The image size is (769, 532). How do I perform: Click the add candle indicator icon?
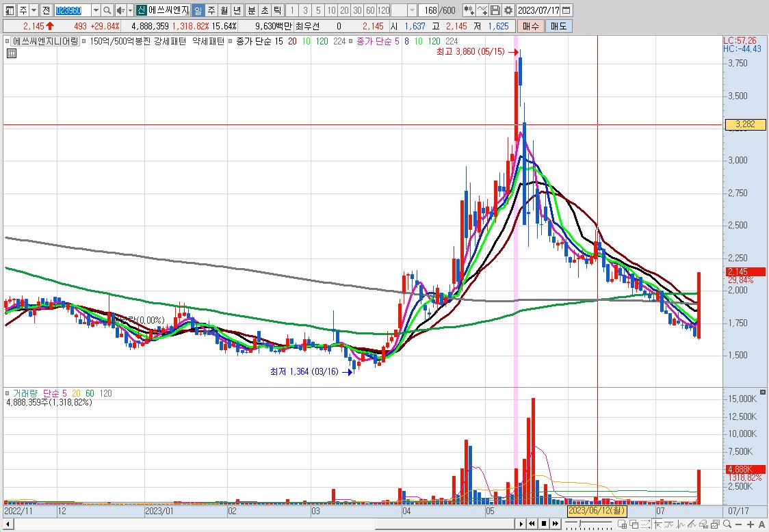tap(469, 10)
